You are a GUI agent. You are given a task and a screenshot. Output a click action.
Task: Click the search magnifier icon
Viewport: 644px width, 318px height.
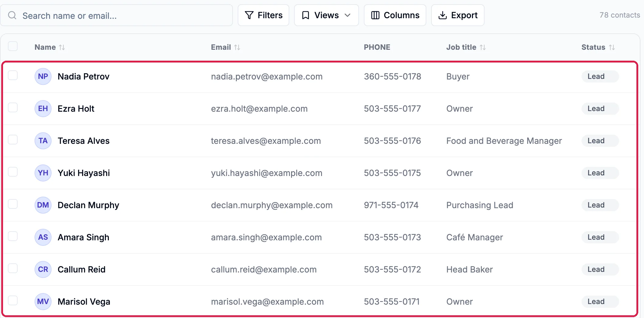click(x=12, y=15)
